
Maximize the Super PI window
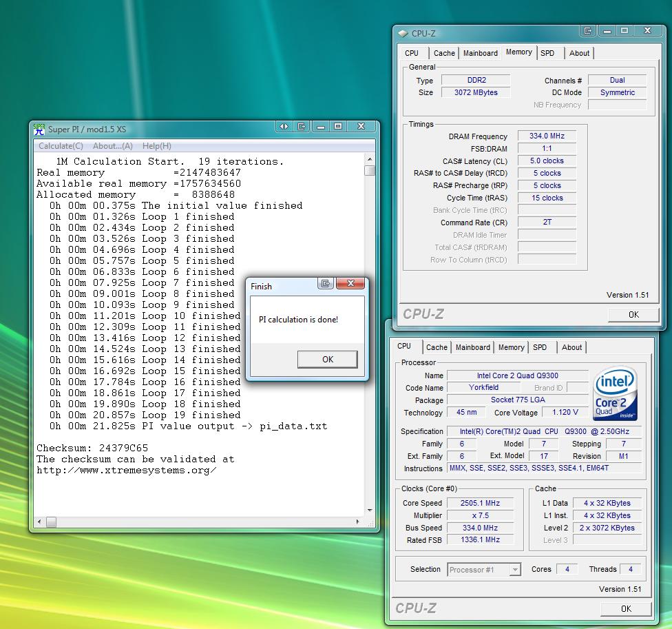tap(337, 127)
